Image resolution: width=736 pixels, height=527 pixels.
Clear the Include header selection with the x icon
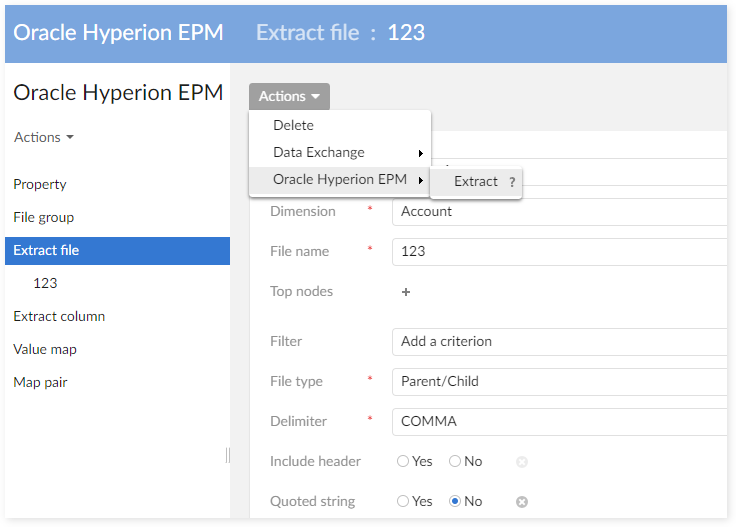tap(522, 462)
